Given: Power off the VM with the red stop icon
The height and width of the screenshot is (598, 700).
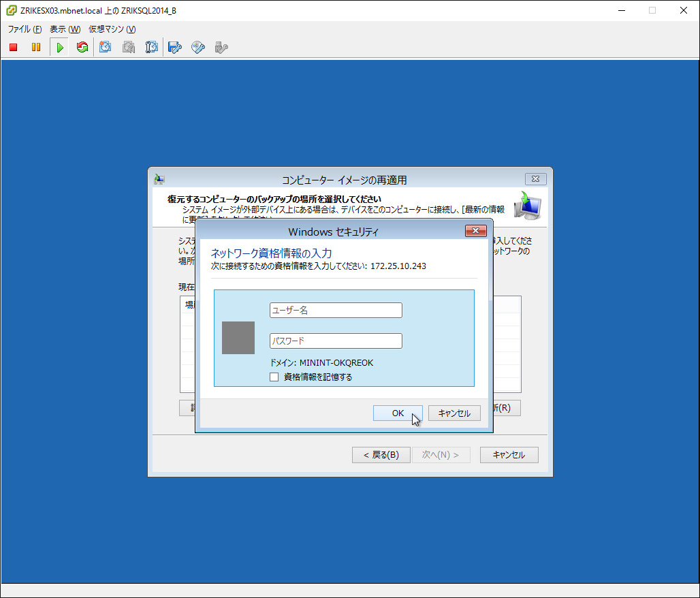Looking at the screenshot, I should 14,48.
